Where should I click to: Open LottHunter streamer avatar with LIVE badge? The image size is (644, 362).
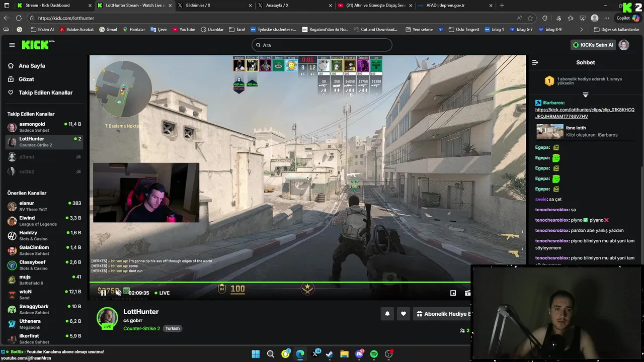click(x=107, y=318)
